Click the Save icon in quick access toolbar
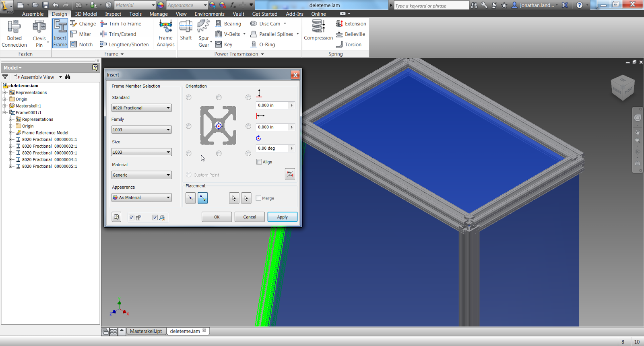Viewport: 644px width, 346px height. click(x=45, y=5)
